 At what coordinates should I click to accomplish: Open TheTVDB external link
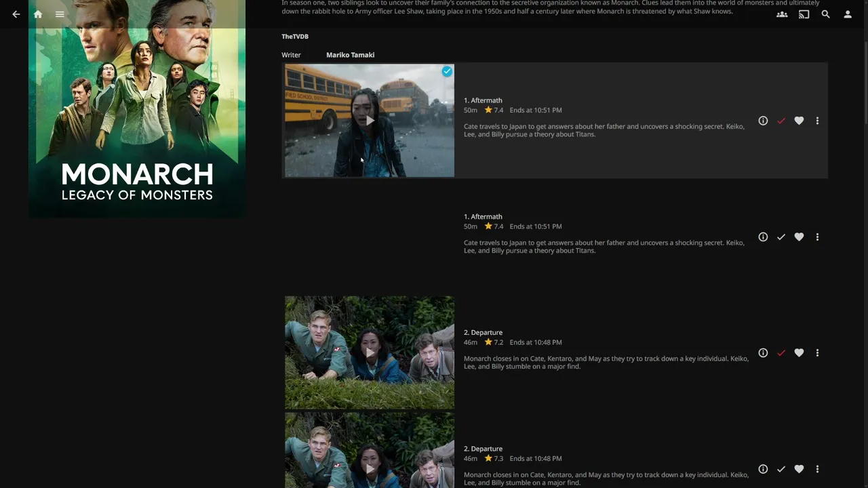[x=295, y=37]
